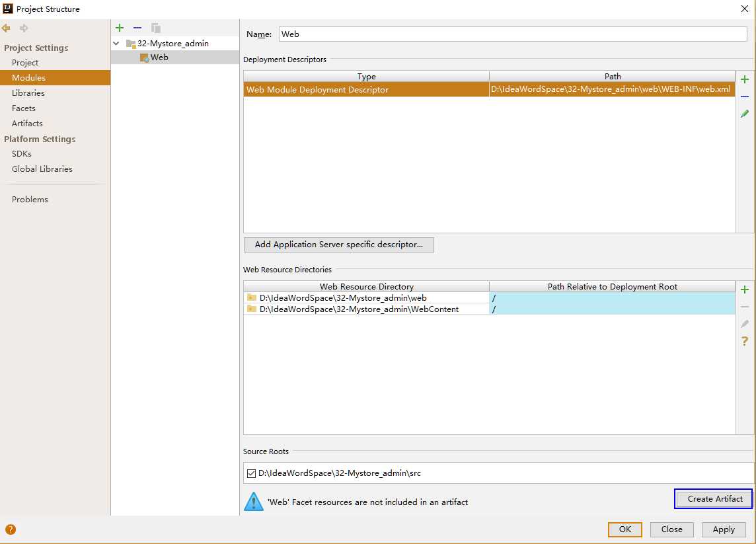Click the 32-Mystore_admin module folder icon
Screen dimensions: 756x544
tap(130, 44)
